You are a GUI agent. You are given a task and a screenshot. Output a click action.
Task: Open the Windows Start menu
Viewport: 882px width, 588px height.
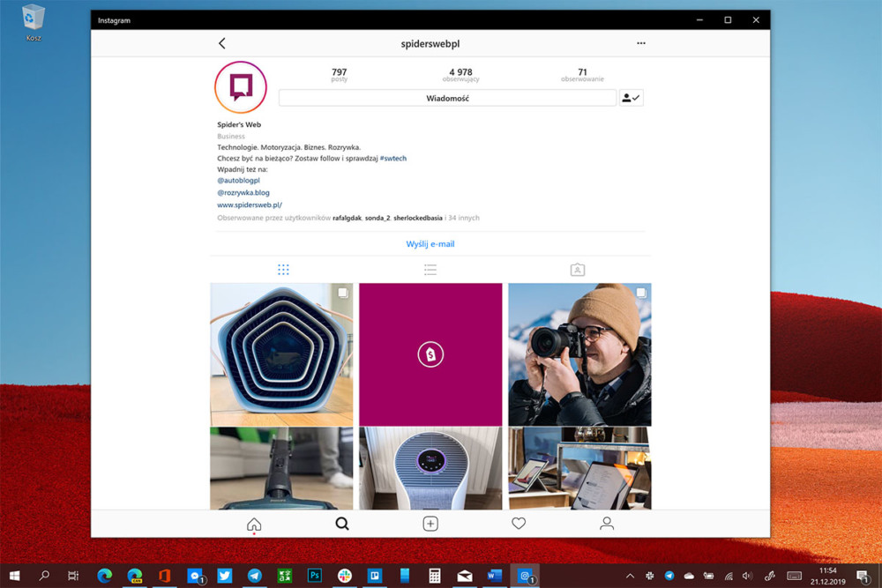pyautogui.click(x=15, y=576)
